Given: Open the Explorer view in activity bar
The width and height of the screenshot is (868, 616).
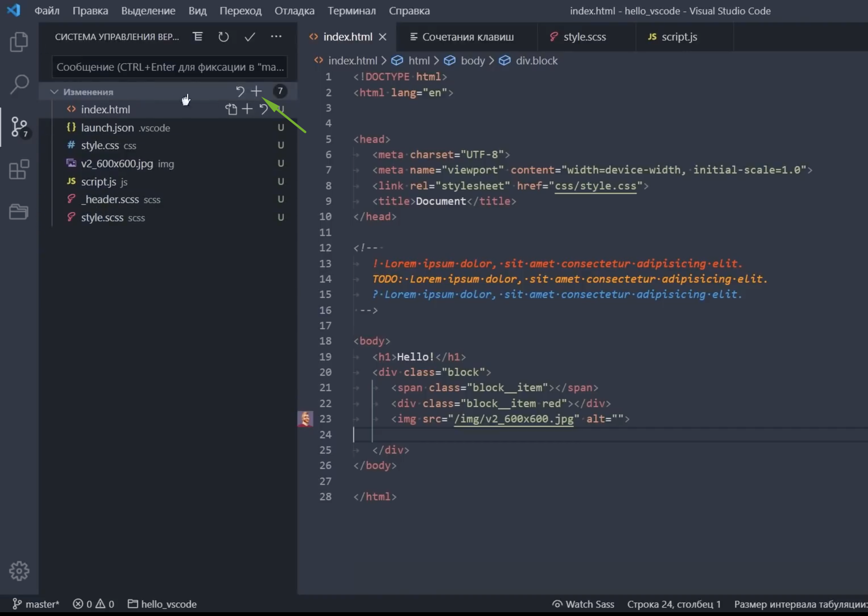Looking at the screenshot, I should tap(19, 41).
